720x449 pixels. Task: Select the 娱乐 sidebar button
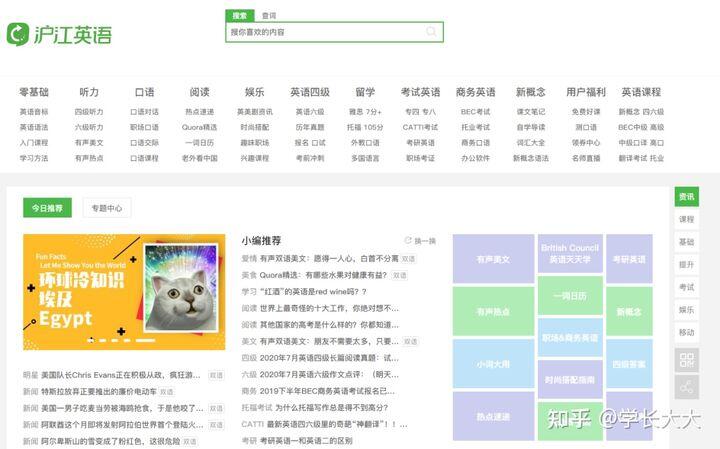click(686, 310)
